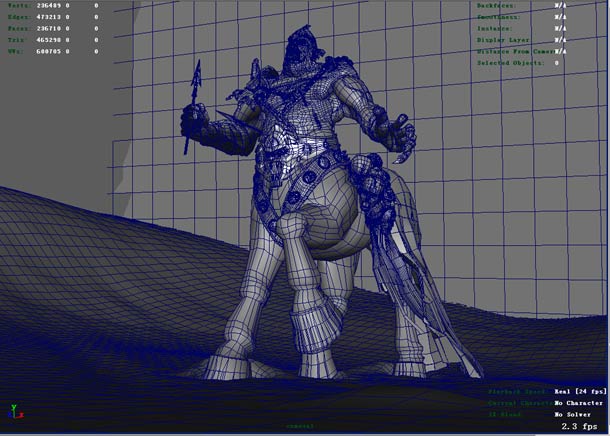Click the 'Current Character' HUD label

(x=520, y=403)
